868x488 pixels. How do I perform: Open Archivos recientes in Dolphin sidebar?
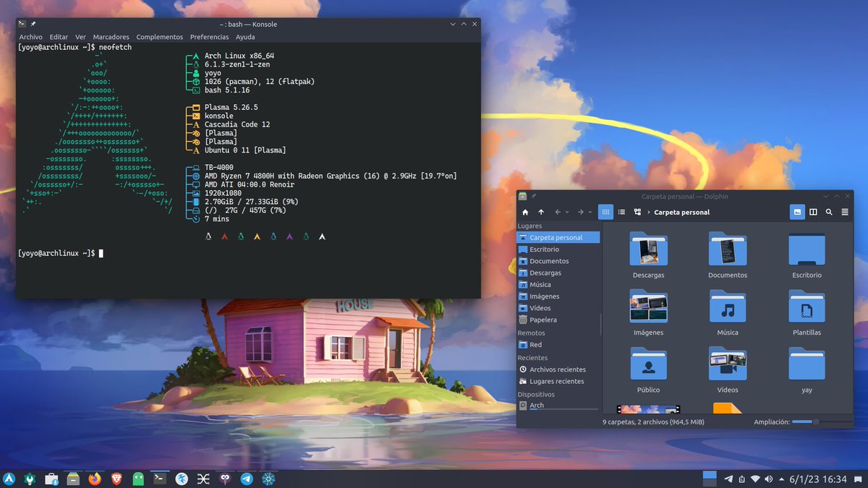pyautogui.click(x=558, y=369)
